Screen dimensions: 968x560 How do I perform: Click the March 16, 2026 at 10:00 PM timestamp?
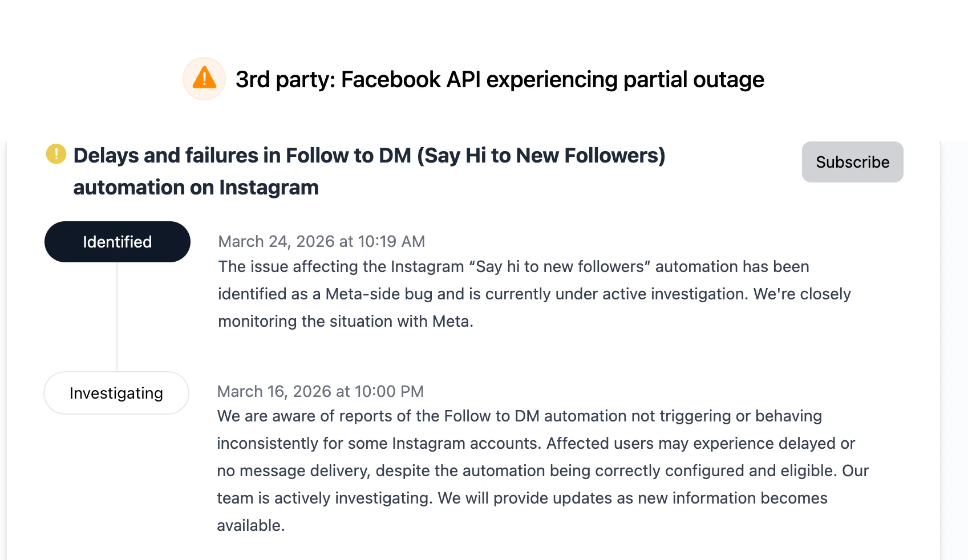[x=320, y=391]
